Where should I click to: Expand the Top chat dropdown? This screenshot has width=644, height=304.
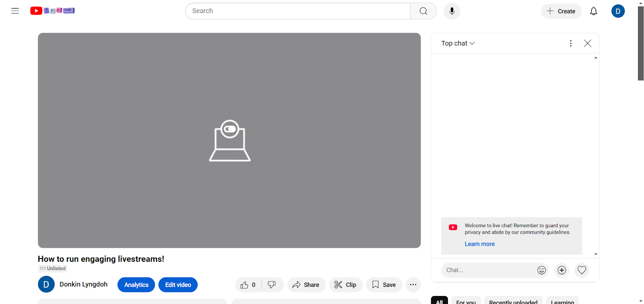pyautogui.click(x=458, y=43)
